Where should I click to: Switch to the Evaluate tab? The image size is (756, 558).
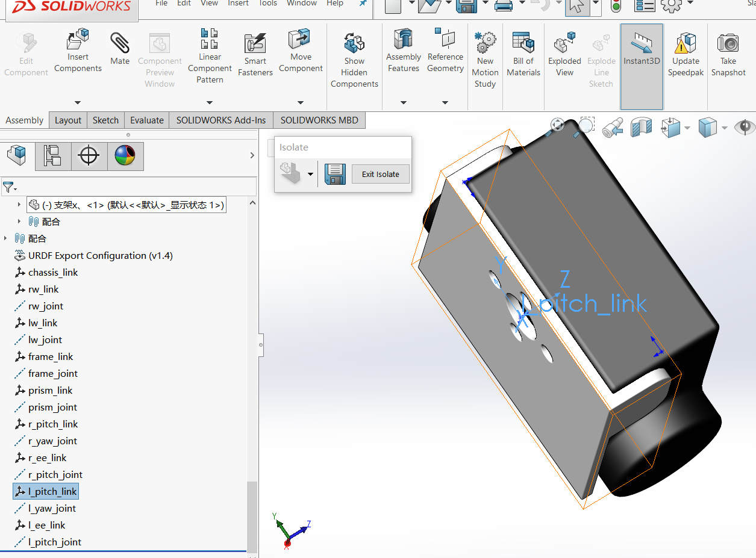coord(146,120)
